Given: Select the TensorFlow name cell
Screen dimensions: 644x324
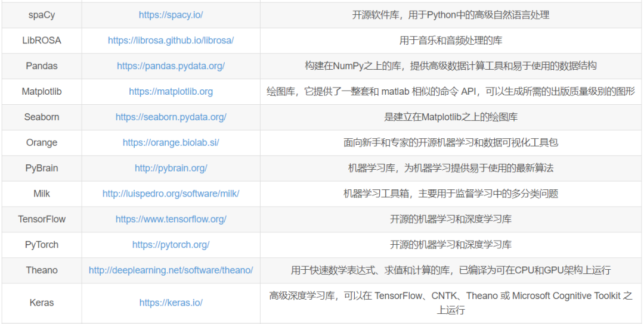Looking at the screenshot, I should click(42, 219).
